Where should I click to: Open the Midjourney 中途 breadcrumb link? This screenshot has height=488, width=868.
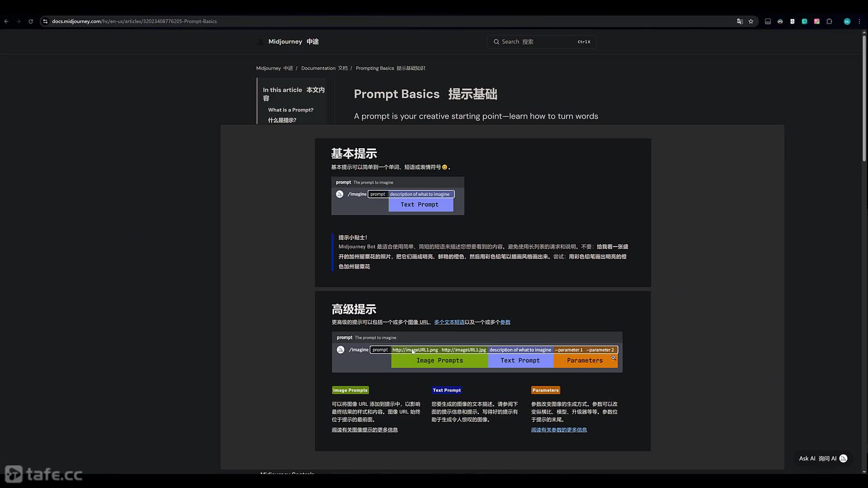274,68
